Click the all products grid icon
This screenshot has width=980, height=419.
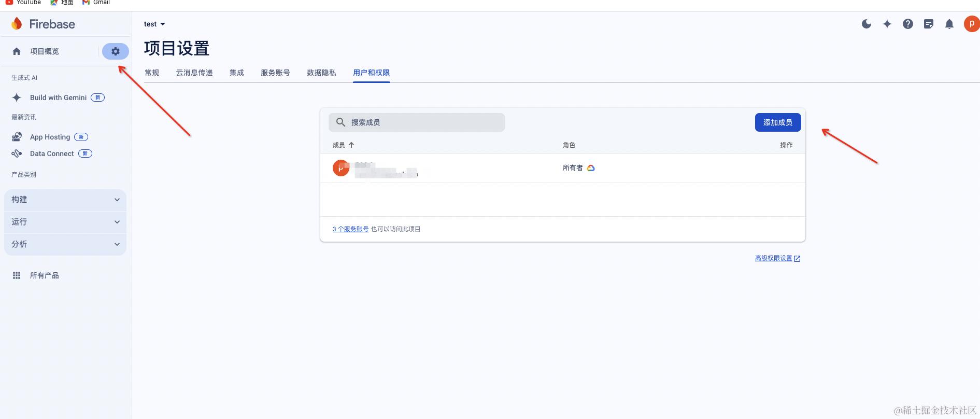click(17, 275)
